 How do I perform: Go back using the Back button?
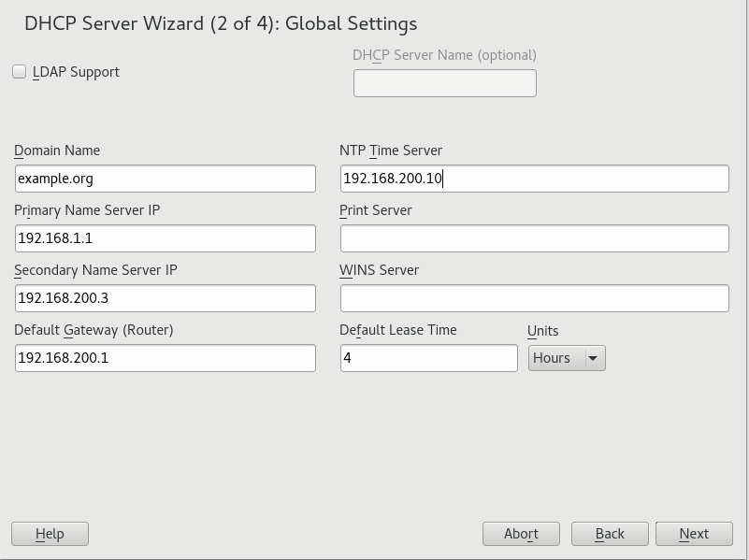(610, 534)
